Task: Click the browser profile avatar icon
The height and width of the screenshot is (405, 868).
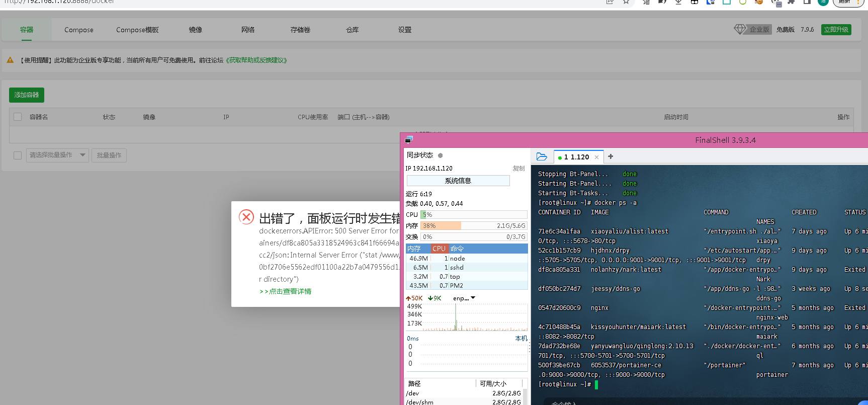Action: [823, 2]
